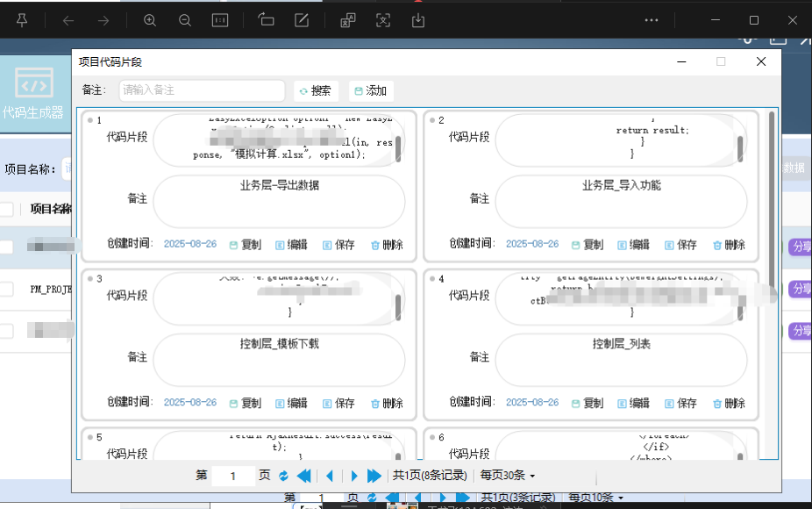Viewport: 812px width, 509px height.
Task: Click the 业务层-导出数据 remark field
Action: 279,202
